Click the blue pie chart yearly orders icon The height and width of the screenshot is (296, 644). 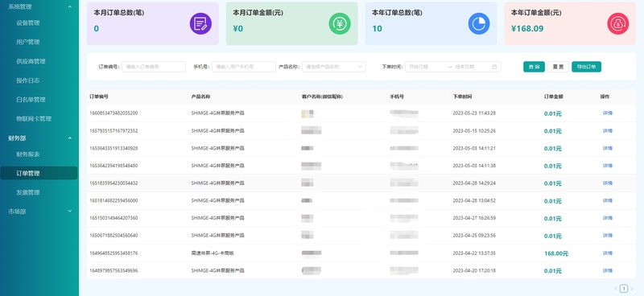(x=479, y=23)
